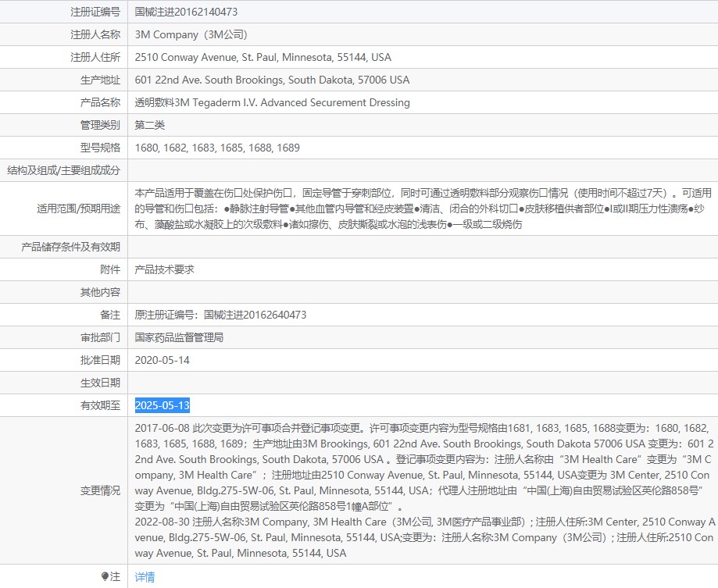
Task: Click registration number 国械注进20162140473 in the 注册证编号 row
Action: (x=186, y=12)
